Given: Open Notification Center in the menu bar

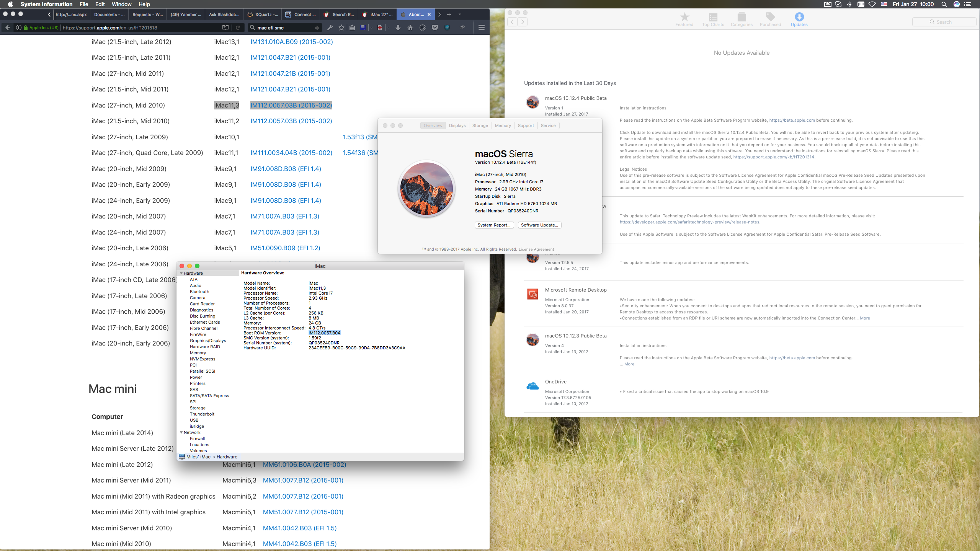Looking at the screenshot, I should 968,4.
